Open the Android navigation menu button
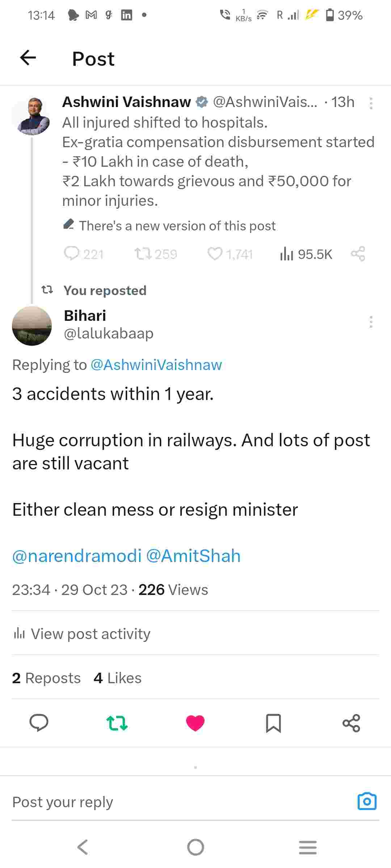 307,847
